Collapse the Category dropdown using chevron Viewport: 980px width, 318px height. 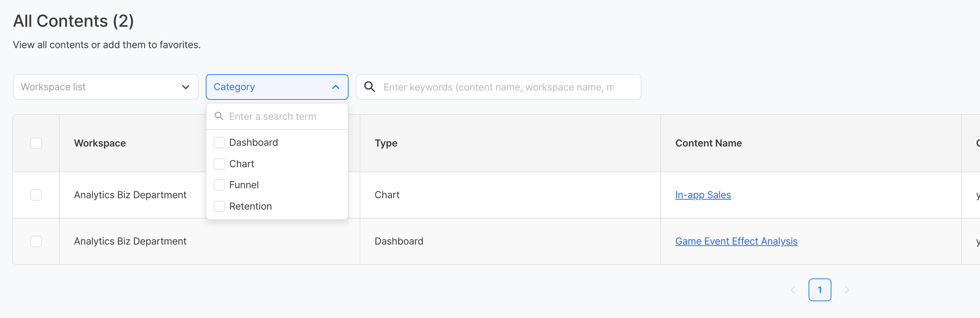[335, 87]
